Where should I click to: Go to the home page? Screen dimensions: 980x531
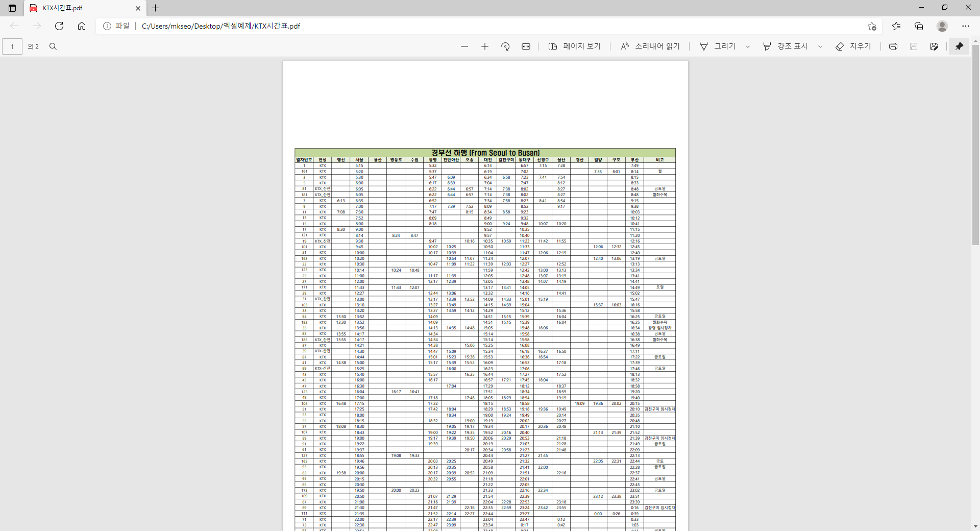tap(82, 26)
